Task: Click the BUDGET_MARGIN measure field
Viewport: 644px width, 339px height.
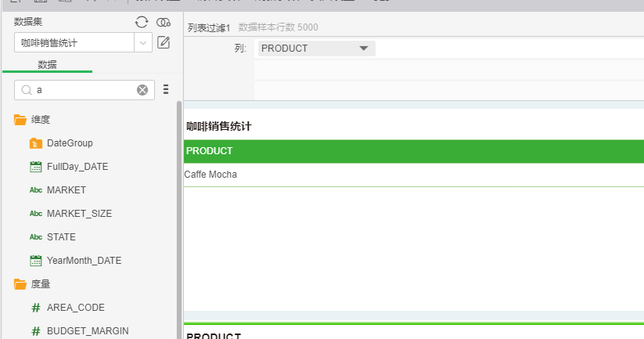Action: click(87, 331)
